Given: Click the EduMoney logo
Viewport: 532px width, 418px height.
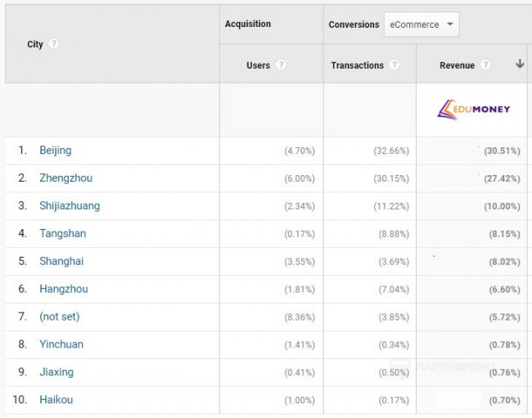Looking at the screenshot, I should [474, 109].
